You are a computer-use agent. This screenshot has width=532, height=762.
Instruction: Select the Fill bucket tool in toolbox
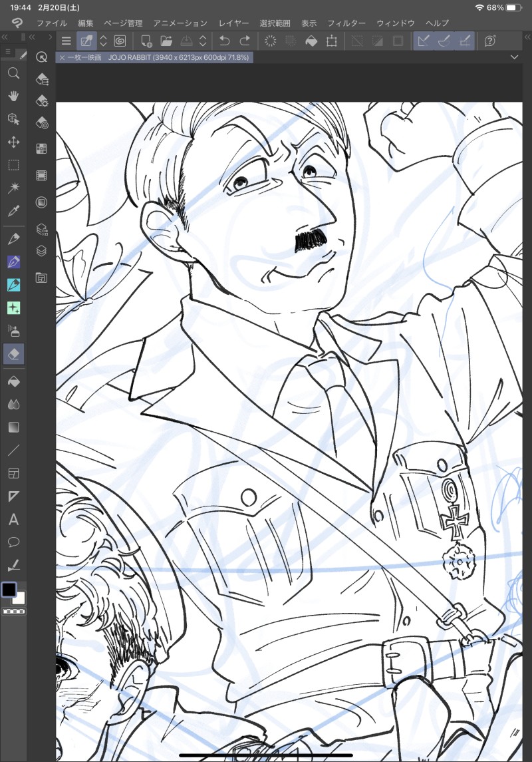point(13,382)
